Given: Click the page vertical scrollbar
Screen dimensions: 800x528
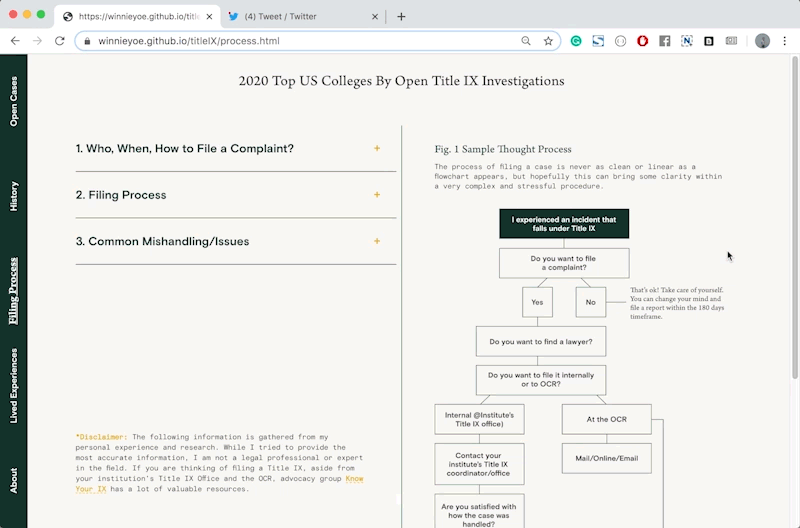Looking at the screenshot, I should point(794,218).
